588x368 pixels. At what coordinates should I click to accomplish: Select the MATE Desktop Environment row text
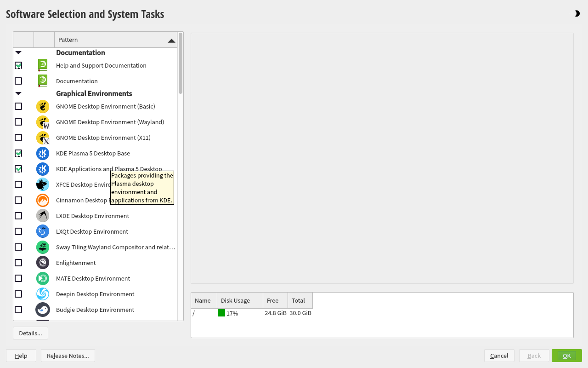[x=93, y=278]
